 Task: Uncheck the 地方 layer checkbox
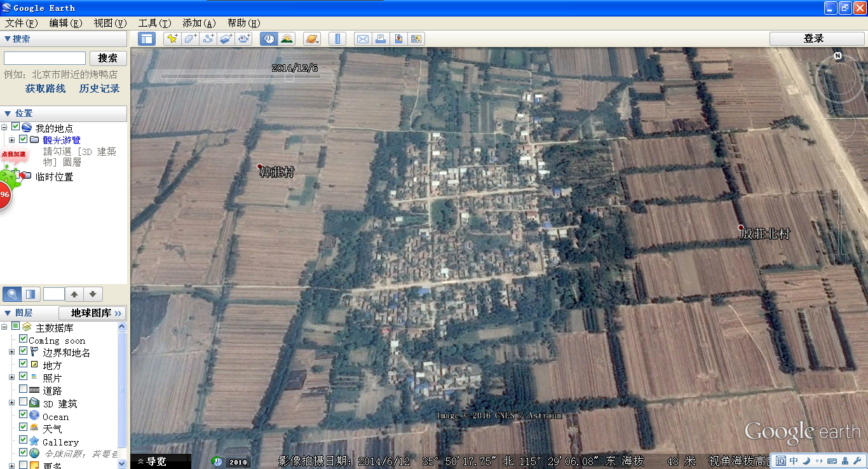point(24,364)
